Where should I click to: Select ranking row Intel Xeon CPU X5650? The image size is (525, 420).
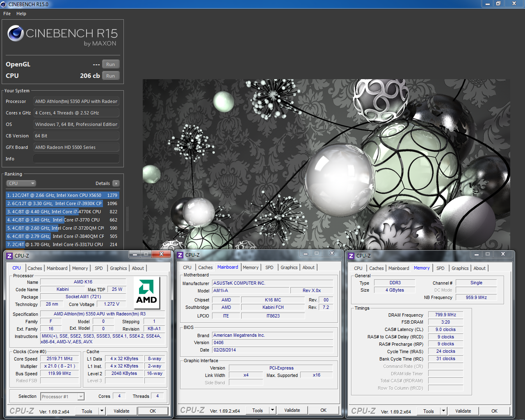[x=62, y=195]
